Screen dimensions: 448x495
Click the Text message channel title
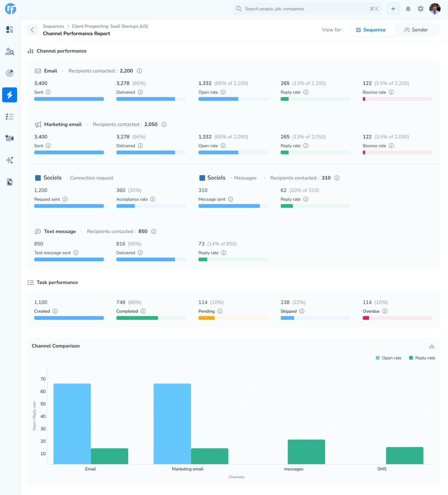[x=60, y=231]
